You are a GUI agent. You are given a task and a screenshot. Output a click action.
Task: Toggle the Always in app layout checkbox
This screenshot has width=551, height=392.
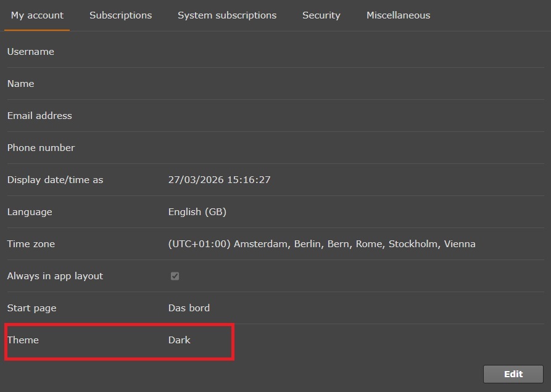175,276
